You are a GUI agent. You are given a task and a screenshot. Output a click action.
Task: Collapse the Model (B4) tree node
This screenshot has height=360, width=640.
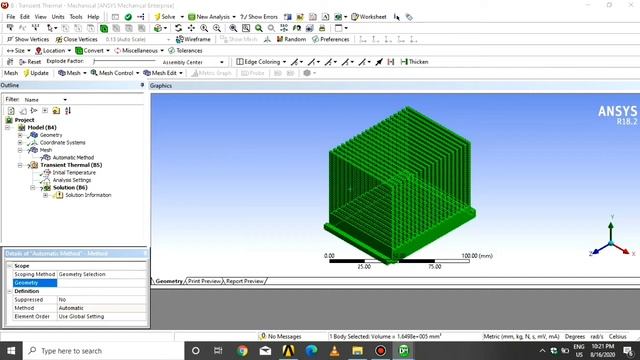click(x=7, y=128)
